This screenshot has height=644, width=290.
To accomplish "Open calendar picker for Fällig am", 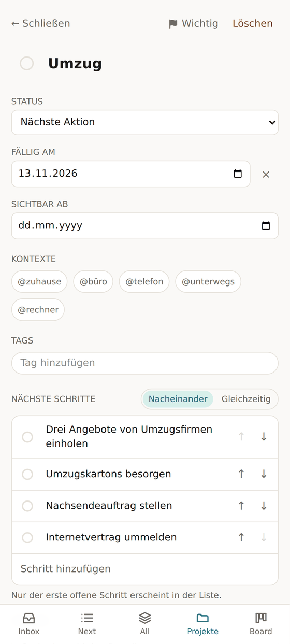I will point(238,174).
